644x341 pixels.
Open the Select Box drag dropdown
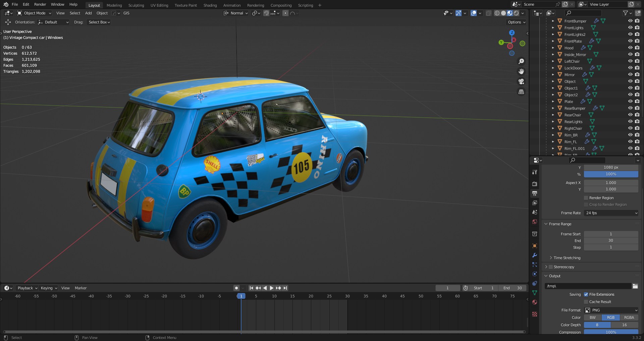click(x=99, y=22)
